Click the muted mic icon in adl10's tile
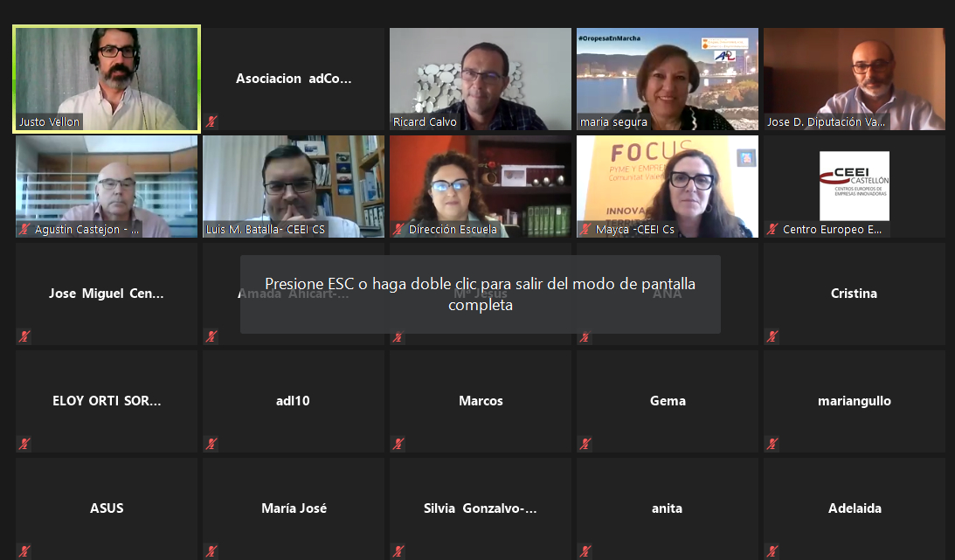The image size is (955, 560). [x=211, y=444]
